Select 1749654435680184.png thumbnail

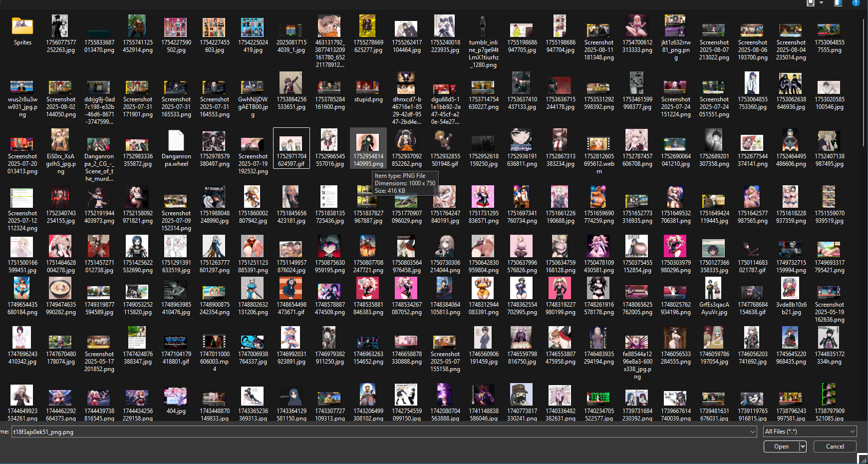(22, 289)
